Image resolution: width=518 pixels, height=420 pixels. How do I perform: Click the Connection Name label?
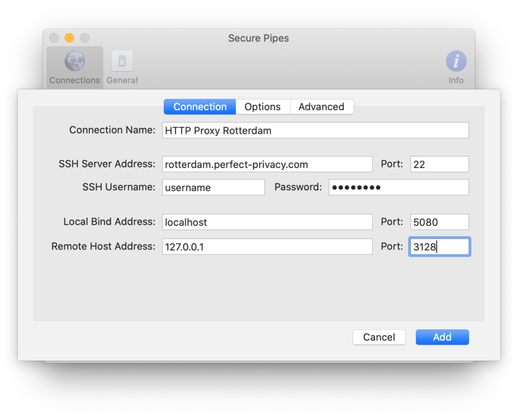pyautogui.click(x=112, y=130)
